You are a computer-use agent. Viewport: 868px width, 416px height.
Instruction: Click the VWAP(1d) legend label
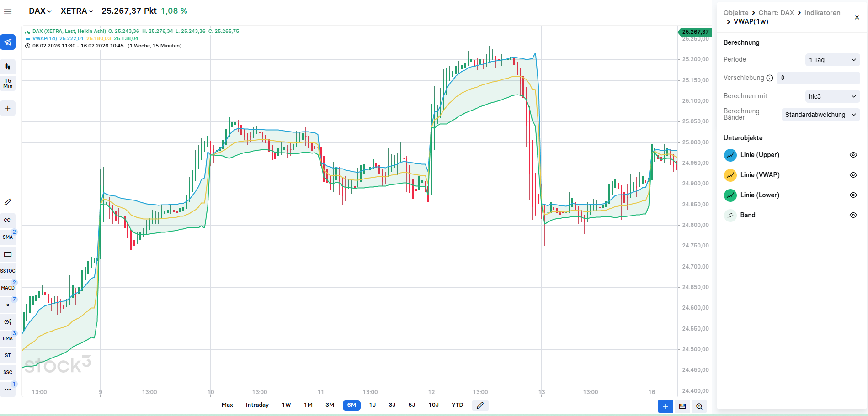pos(44,38)
